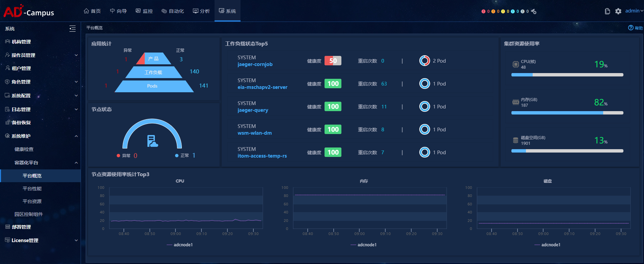
Task: Expand the 日志管理 chevron
Action: pos(76,109)
